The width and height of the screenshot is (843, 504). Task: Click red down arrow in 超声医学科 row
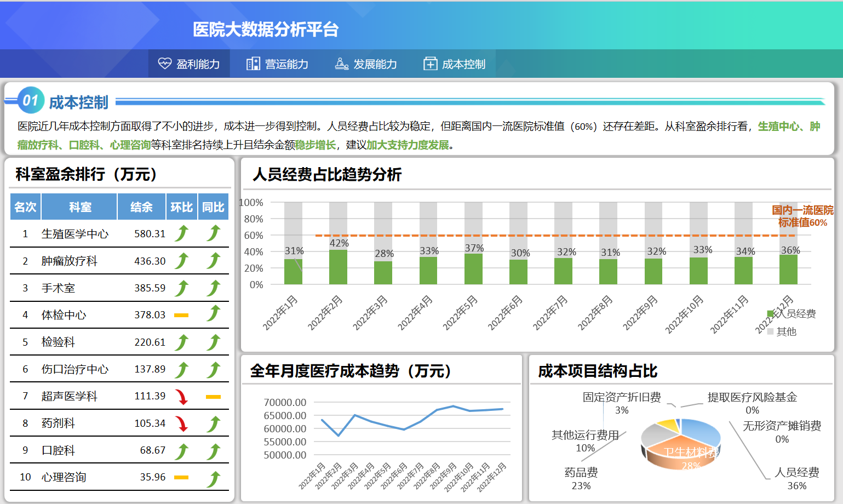point(181,397)
